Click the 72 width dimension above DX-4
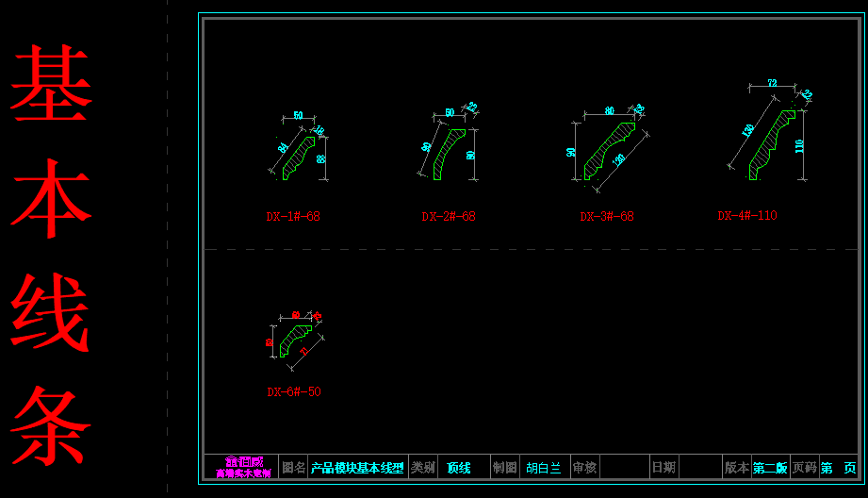The height and width of the screenshot is (498, 868). coord(772,83)
